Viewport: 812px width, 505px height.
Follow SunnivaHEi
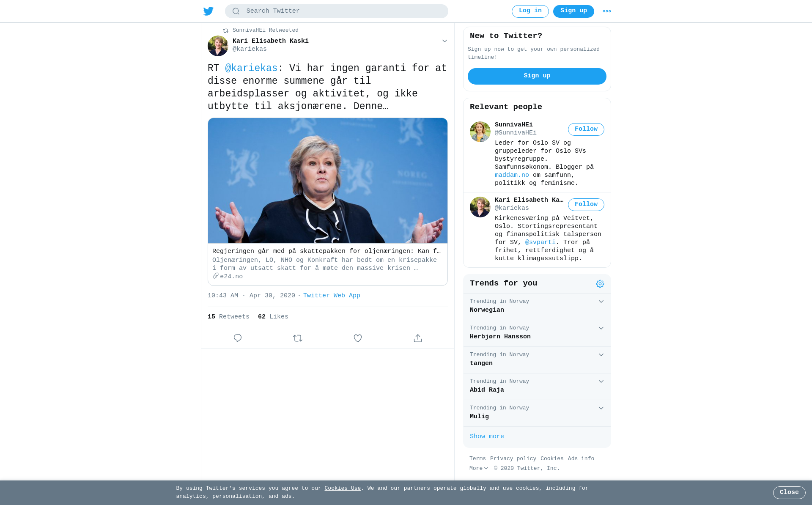point(586,129)
